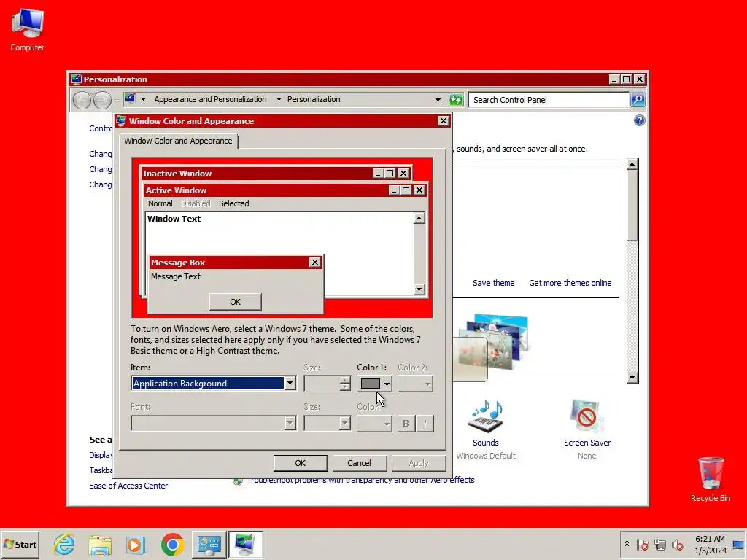Expand the arrow before Appearance and Personalization
The height and width of the screenshot is (560, 747).
(143, 99)
